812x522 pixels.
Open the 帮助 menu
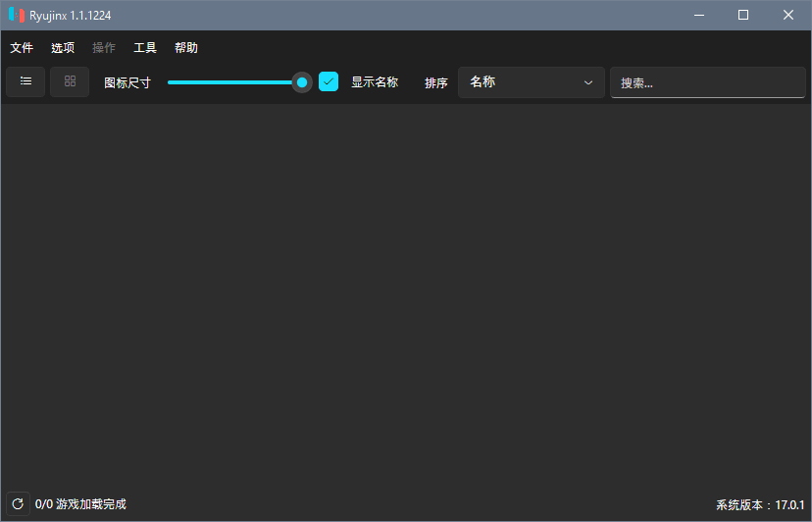(x=186, y=48)
